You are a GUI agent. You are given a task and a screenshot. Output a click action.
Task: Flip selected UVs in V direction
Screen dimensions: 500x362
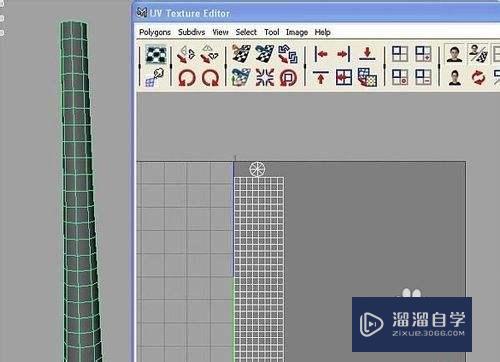click(x=209, y=54)
